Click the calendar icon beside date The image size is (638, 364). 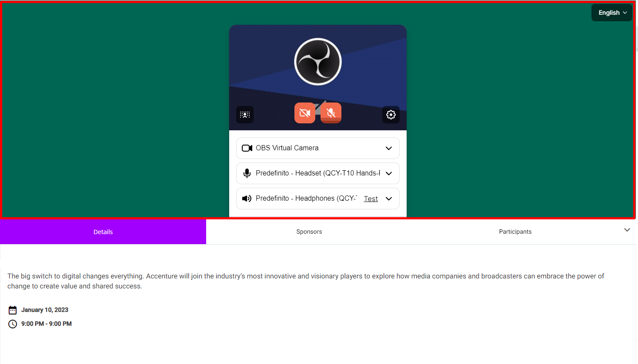[x=13, y=310]
